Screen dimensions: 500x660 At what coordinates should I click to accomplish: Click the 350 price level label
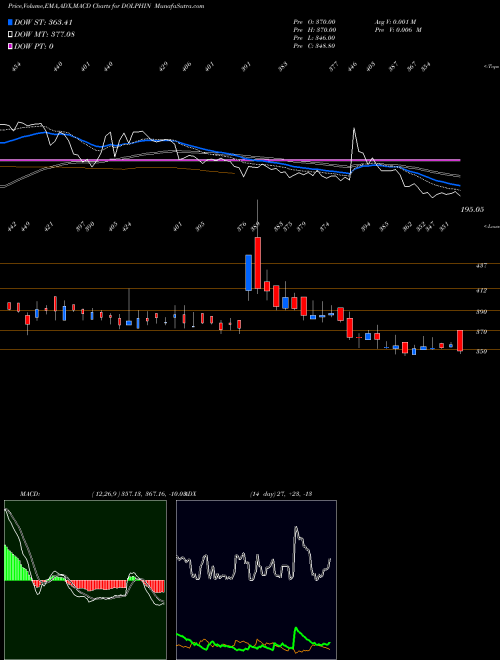click(x=481, y=351)
